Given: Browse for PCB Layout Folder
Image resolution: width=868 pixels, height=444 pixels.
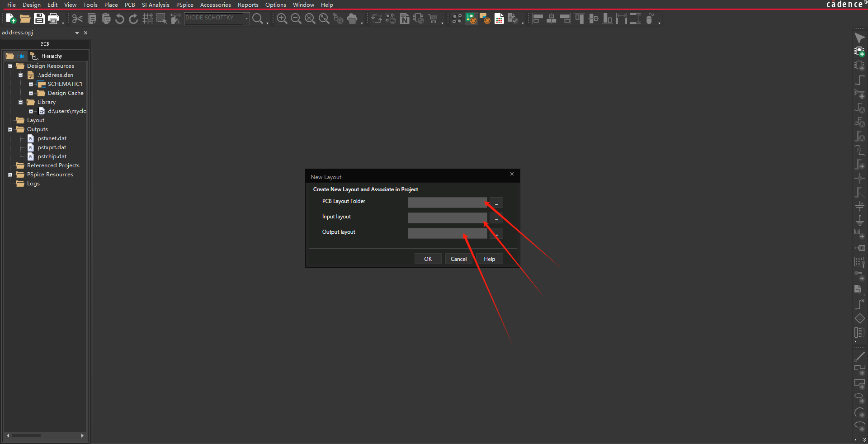Looking at the screenshot, I should pyautogui.click(x=496, y=203).
